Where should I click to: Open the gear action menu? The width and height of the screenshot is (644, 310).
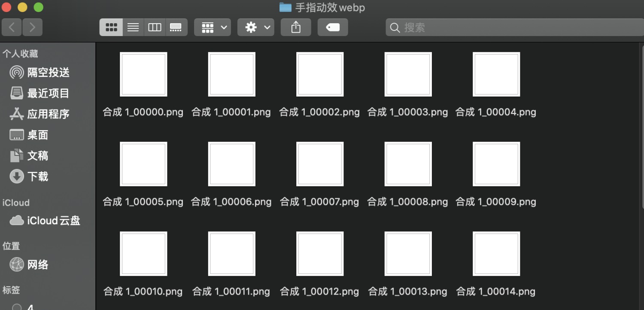point(256,27)
